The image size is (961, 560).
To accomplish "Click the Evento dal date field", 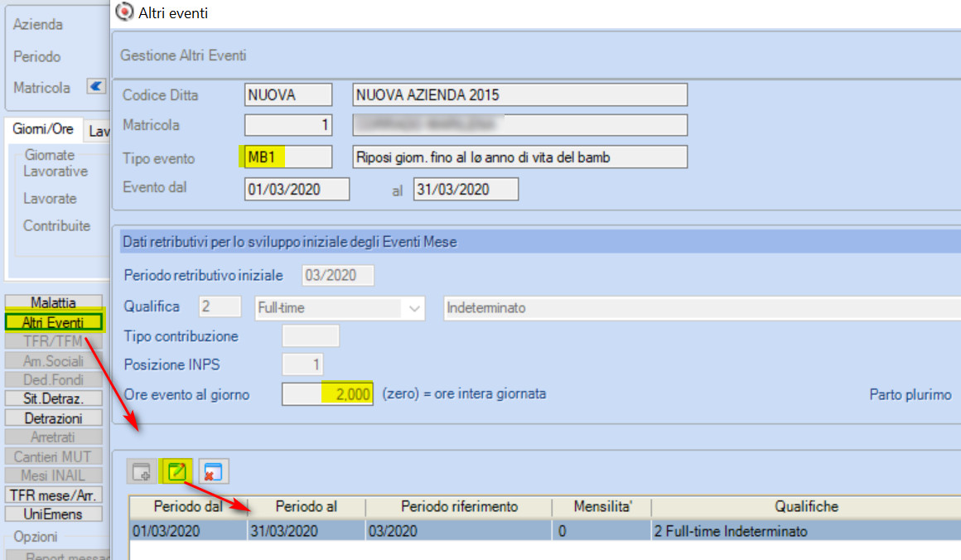I will (297, 190).
